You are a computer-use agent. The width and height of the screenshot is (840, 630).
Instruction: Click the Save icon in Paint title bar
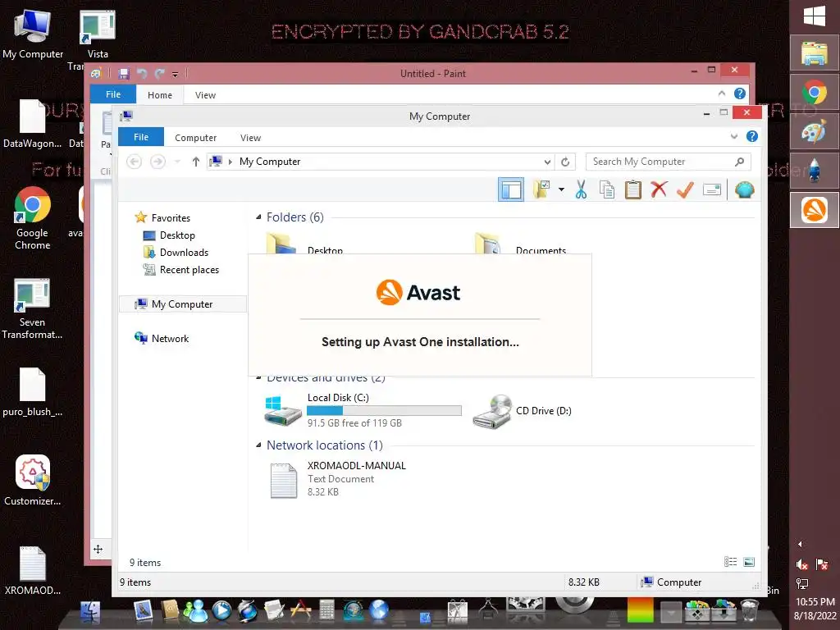124,73
